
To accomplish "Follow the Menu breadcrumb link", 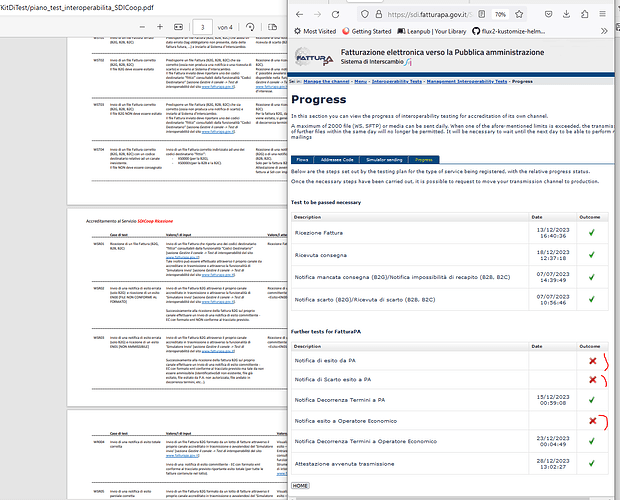I will (x=361, y=81).
